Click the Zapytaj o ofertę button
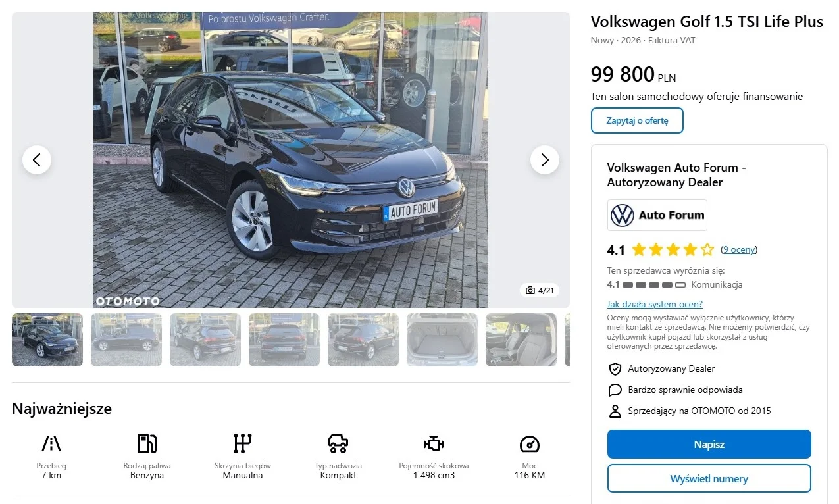 [x=637, y=120]
